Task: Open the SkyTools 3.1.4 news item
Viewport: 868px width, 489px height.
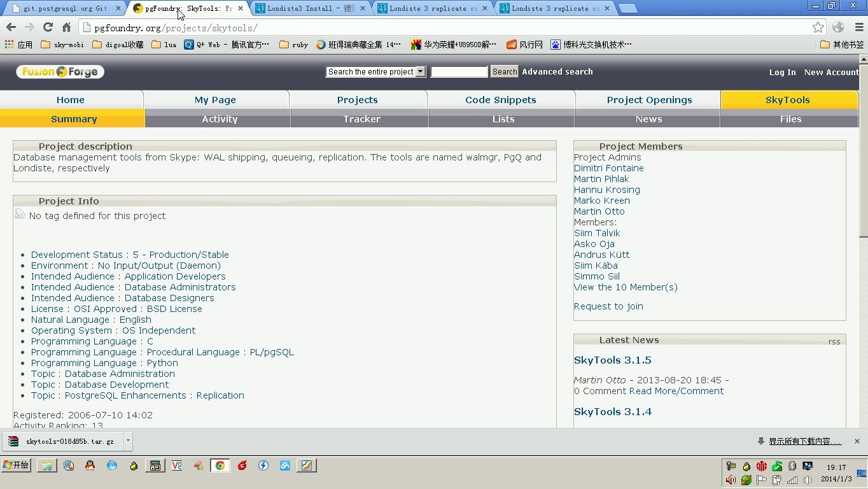Action: click(613, 412)
